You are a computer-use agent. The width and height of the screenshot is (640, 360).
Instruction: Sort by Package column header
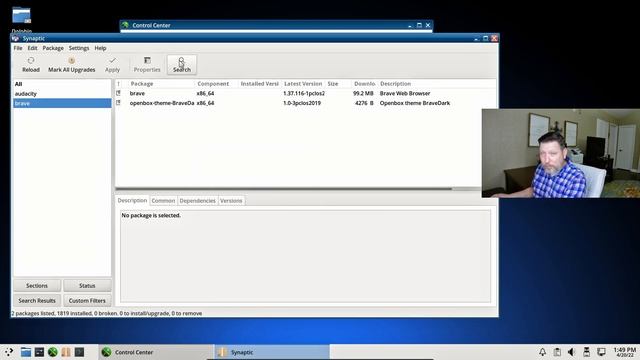click(161, 84)
